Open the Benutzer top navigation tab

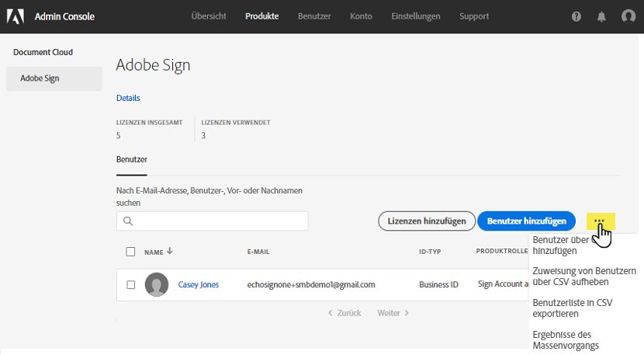(314, 16)
